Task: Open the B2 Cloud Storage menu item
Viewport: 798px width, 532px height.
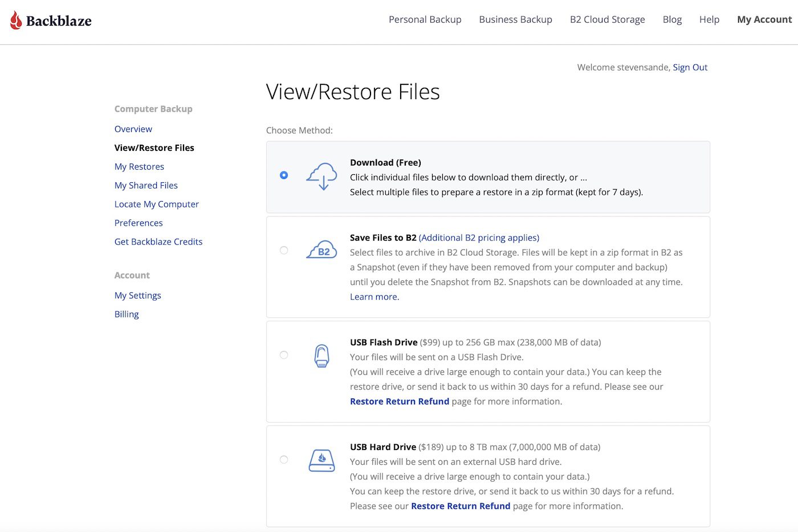Action: [x=607, y=19]
